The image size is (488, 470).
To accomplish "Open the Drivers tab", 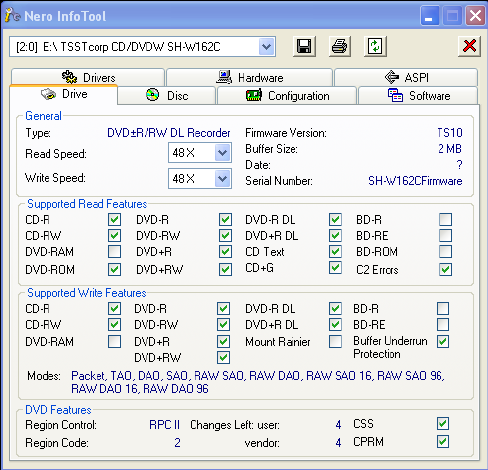I will [x=88, y=77].
